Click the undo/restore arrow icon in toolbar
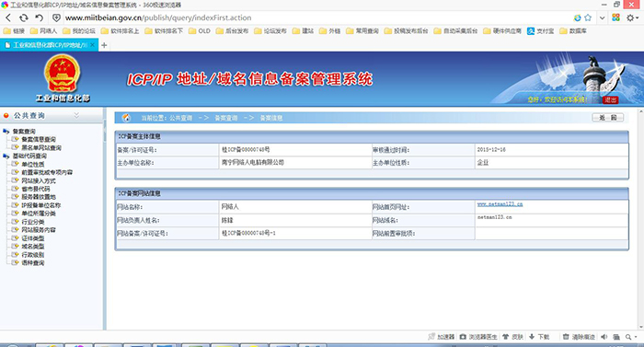This screenshot has width=644, height=347. click(x=39, y=17)
